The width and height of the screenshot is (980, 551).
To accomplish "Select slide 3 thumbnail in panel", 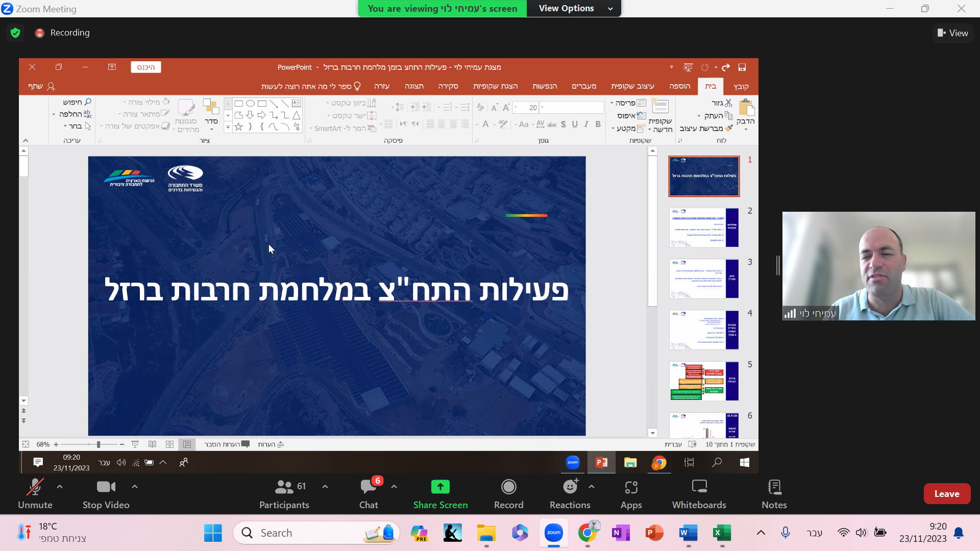I will 703,279.
